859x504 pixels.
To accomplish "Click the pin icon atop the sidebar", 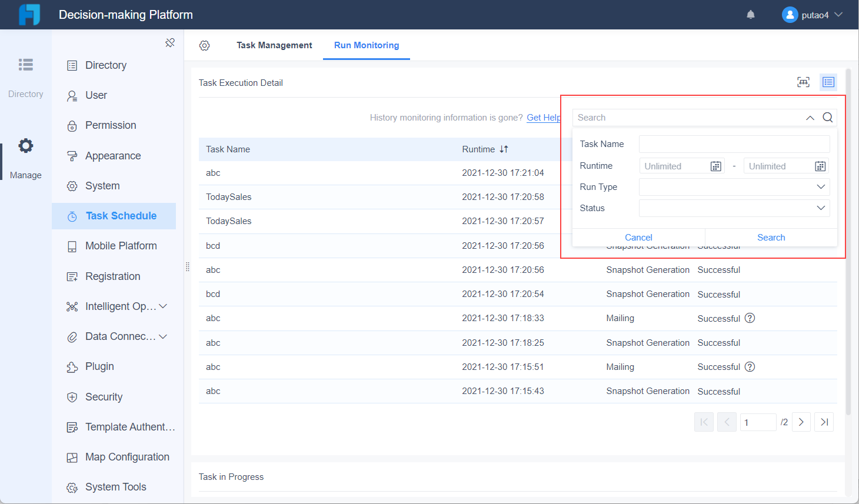I will (170, 42).
